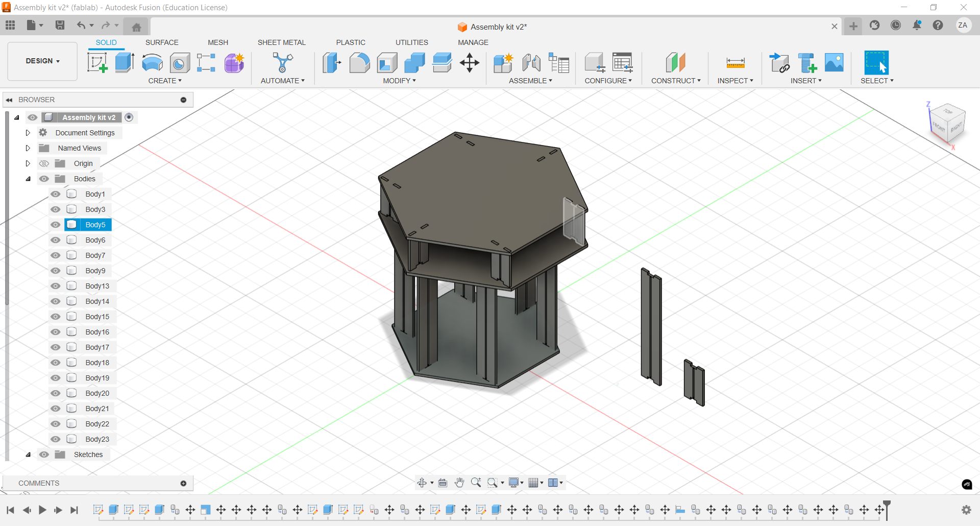
Task: Switch to the SURFACE tab
Action: click(162, 42)
